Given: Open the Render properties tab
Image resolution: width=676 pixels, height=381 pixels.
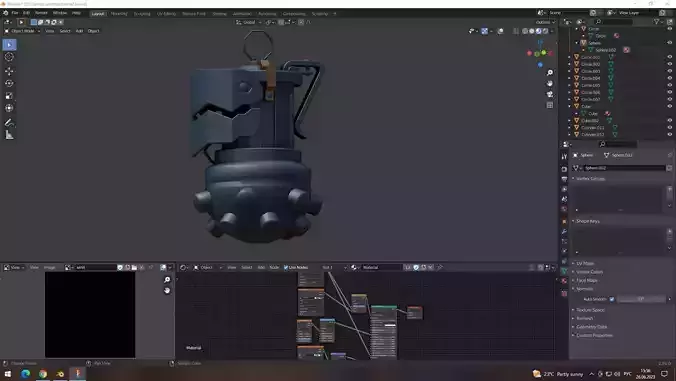Looking at the screenshot, I should pos(564,169).
